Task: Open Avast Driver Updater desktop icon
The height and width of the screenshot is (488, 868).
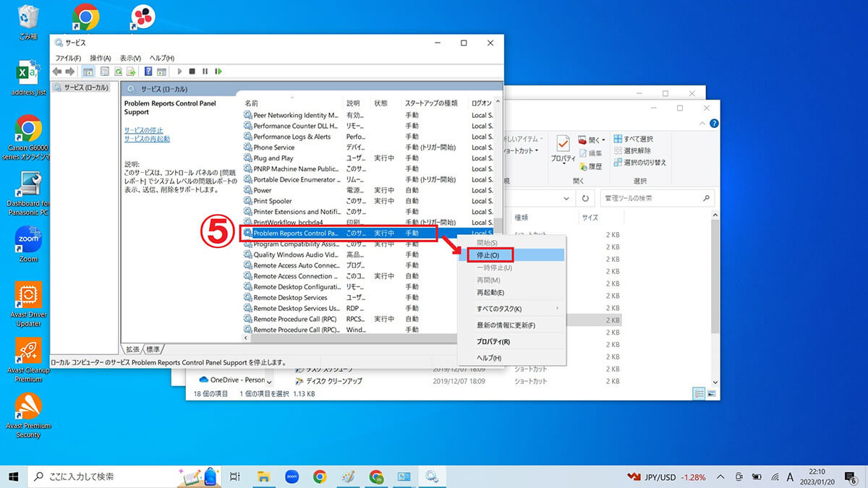Action: [28, 303]
